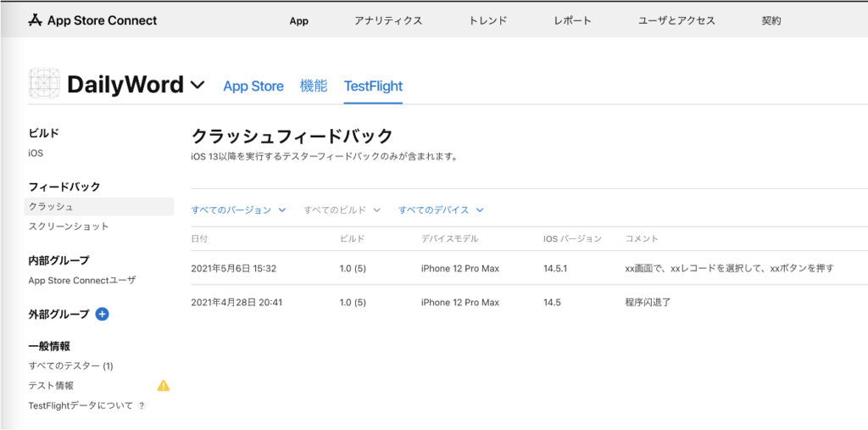Open アナリティクス in the top navigation
868x430 pixels.
point(388,21)
